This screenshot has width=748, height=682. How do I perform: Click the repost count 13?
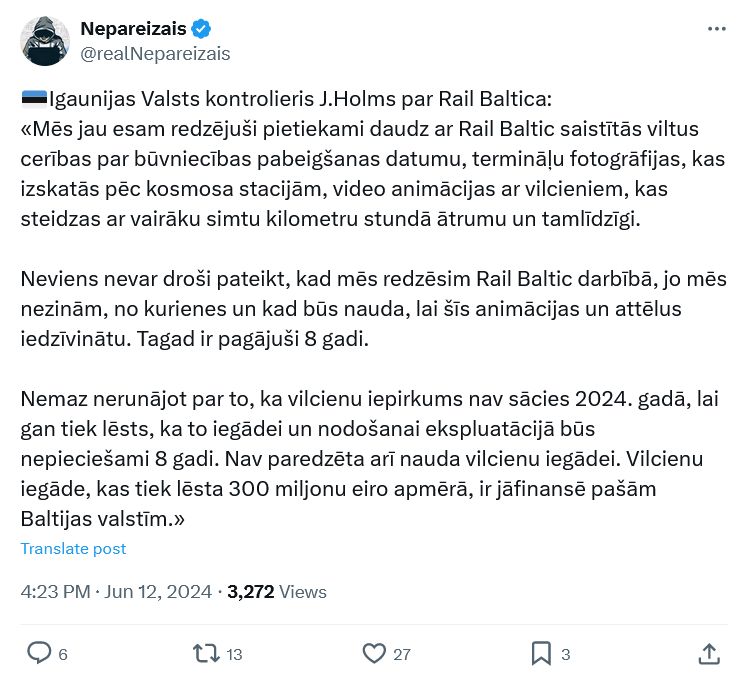[x=235, y=654]
